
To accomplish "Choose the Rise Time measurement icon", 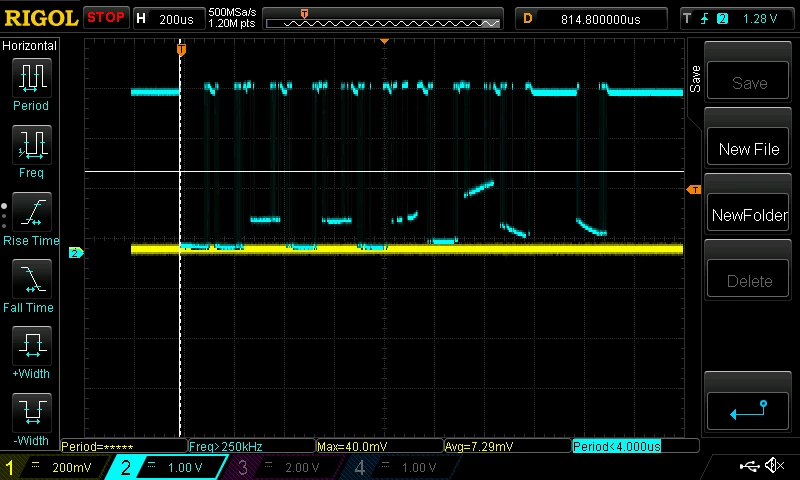I will tap(31, 212).
